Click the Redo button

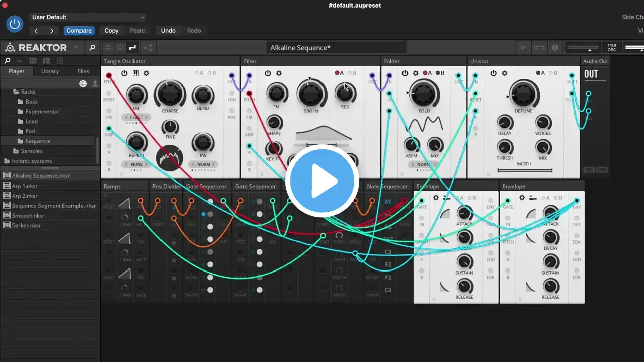click(194, 31)
